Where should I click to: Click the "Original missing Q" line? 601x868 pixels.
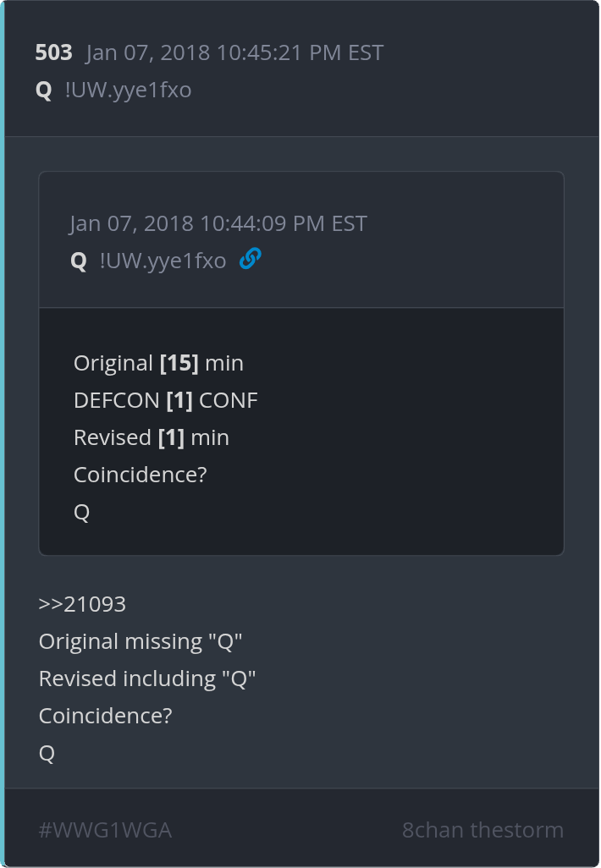pos(141,641)
